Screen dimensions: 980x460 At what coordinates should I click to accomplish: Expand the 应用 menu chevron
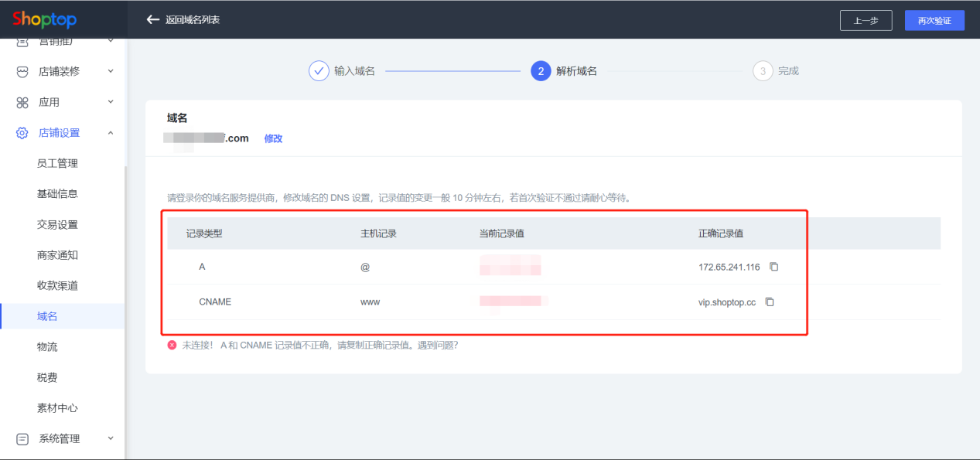(x=111, y=102)
